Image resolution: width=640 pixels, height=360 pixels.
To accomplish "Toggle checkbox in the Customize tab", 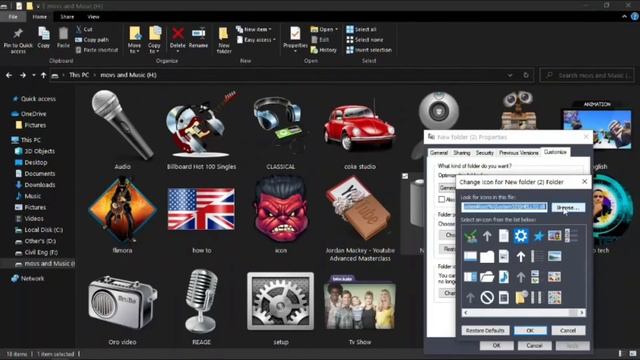I will point(442,199).
